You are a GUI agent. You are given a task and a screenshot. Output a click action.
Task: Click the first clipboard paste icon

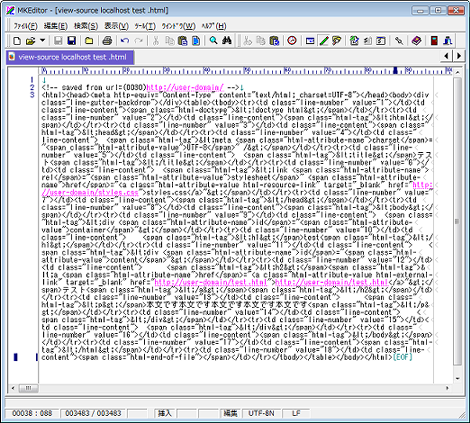(x=183, y=41)
